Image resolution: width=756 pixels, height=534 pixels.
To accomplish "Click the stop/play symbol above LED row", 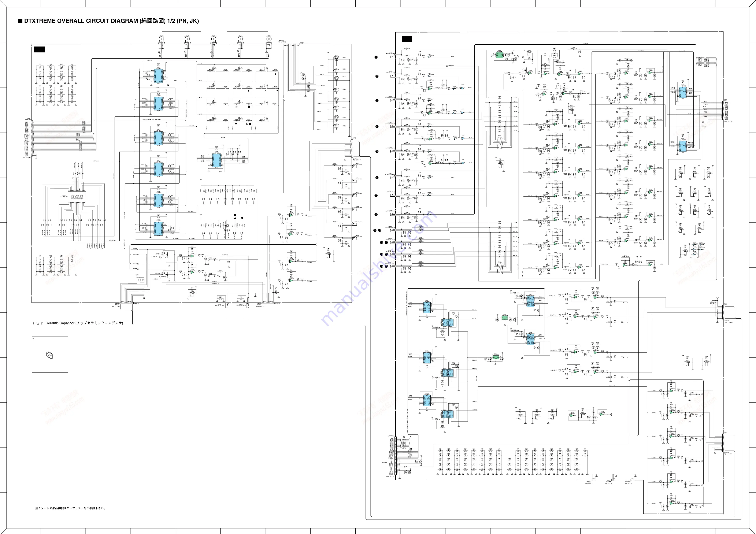I will click(235, 216).
